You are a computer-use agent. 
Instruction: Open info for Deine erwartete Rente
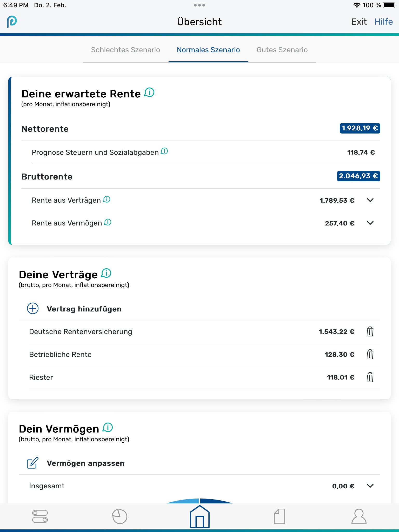149,92
